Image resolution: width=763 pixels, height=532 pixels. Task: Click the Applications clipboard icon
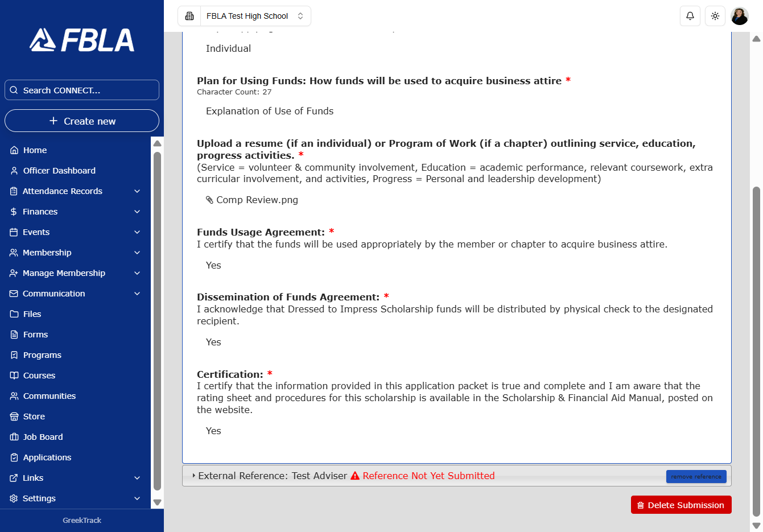14,457
